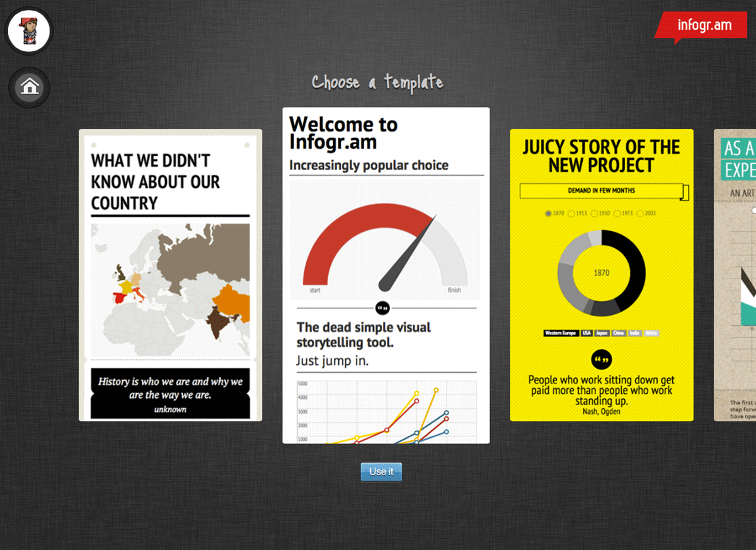Pick the yellow Juicy Story template

coord(602,275)
